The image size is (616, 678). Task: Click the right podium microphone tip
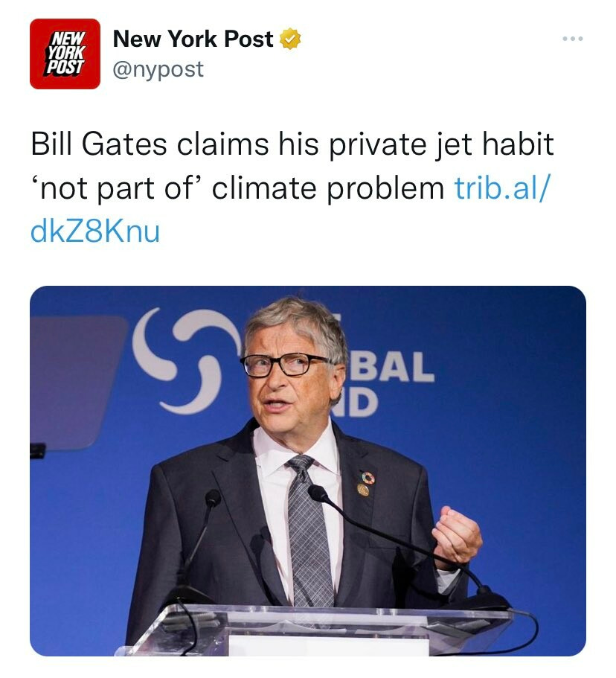click(x=318, y=493)
